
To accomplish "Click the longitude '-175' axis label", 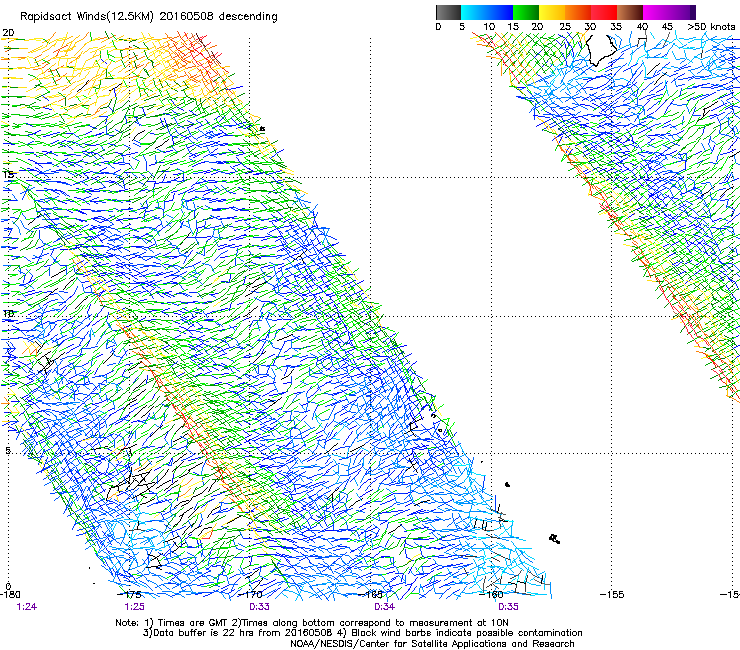I will click(x=128, y=594).
